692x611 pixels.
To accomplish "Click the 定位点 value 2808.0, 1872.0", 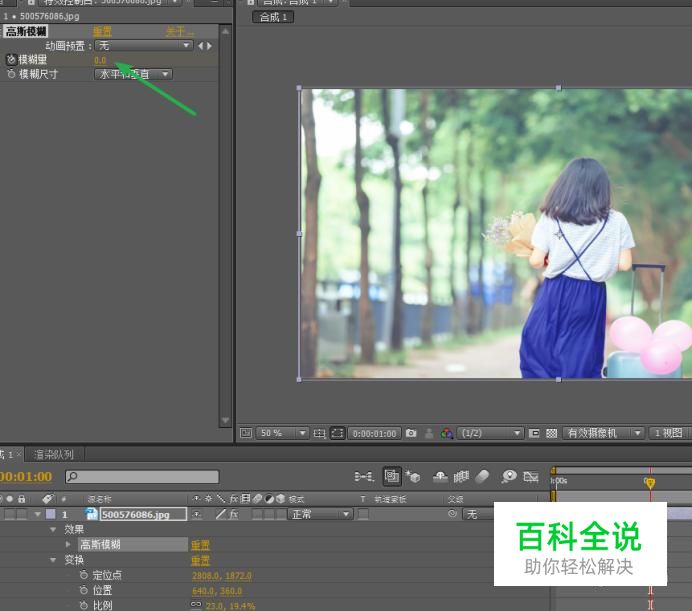I will (222, 576).
